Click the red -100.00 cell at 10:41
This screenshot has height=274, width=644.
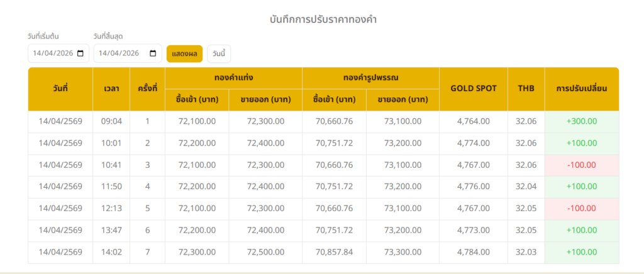pos(582,165)
